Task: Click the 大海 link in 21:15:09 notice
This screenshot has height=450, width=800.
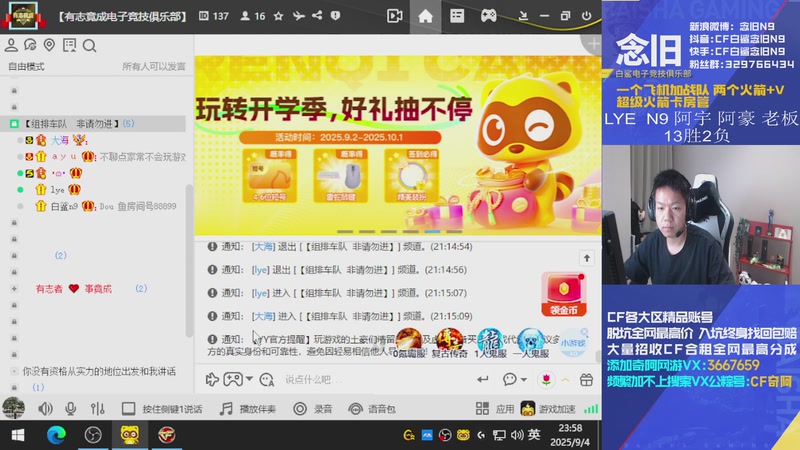Action: tap(263, 316)
